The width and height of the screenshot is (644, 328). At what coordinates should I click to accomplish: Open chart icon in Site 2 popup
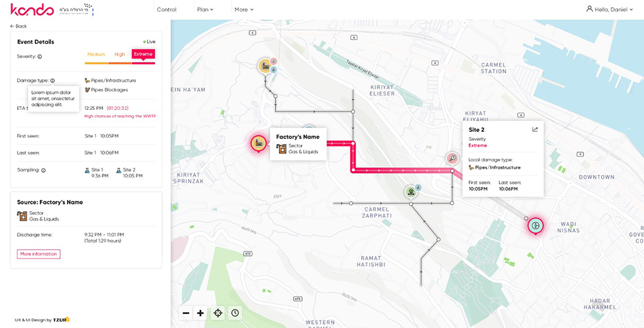click(x=535, y=129)
